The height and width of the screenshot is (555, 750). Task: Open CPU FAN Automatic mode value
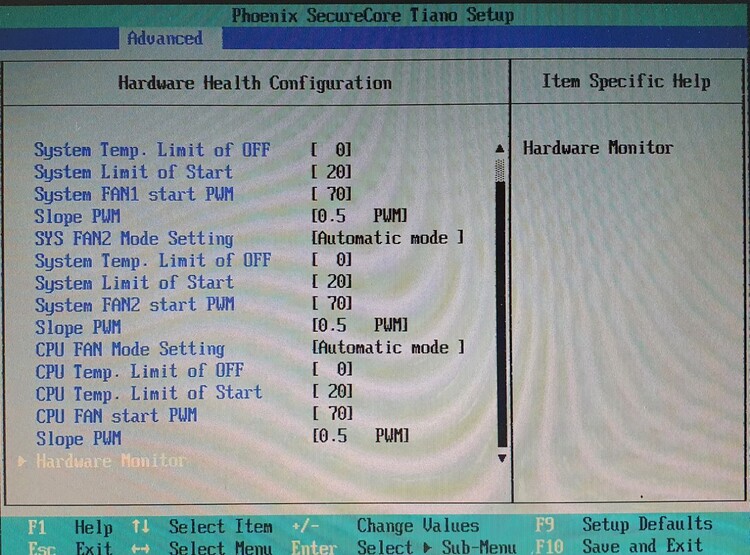click(388, 347)
